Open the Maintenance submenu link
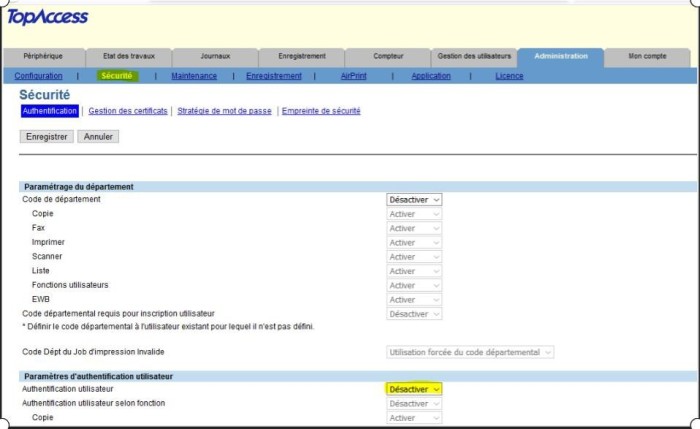The width and height of the screenshot is (700, 429). pyautogui.click(x=194, y=76)
